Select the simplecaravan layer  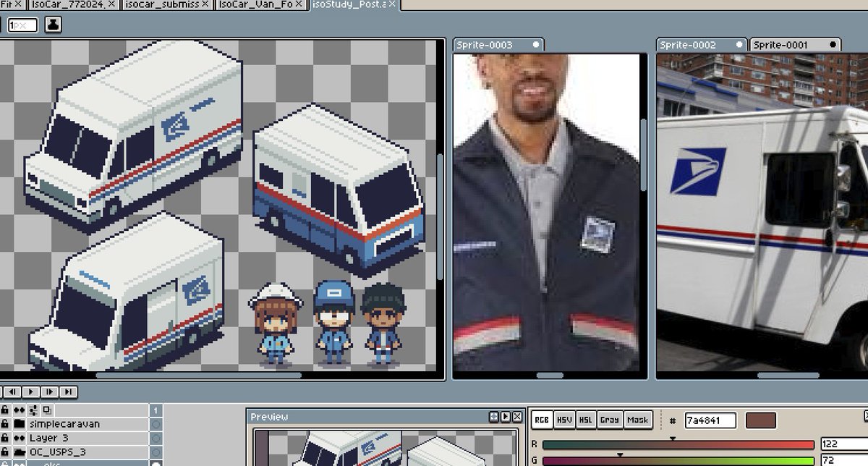87,424
